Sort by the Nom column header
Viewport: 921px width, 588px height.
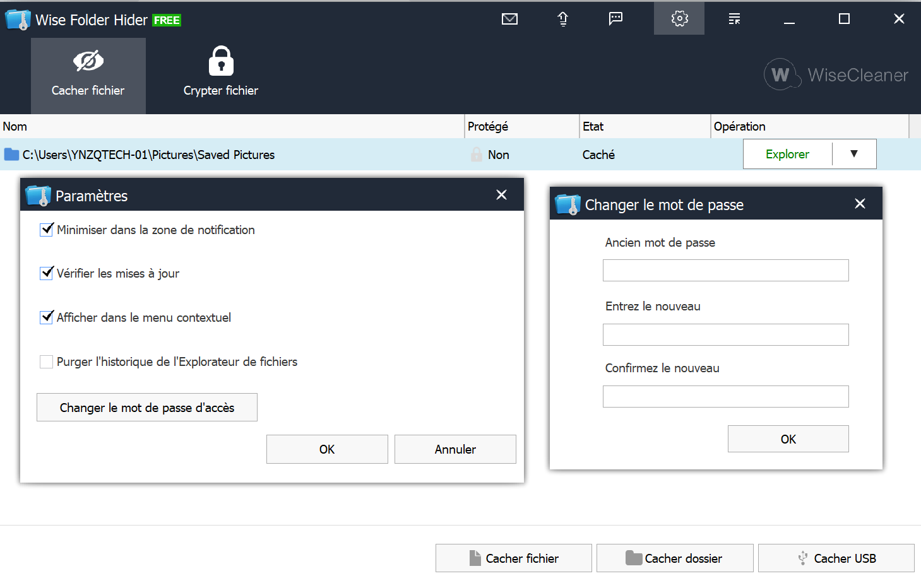coord(232,126)
